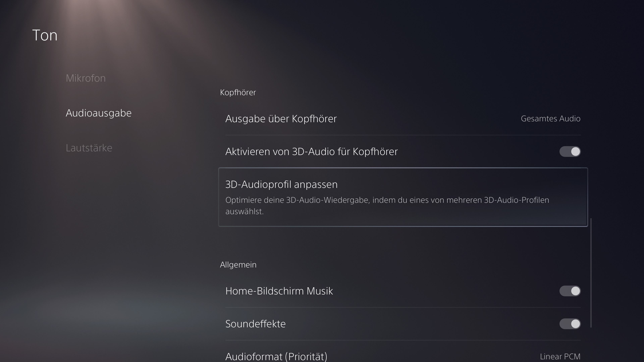
Task: Open the Mikrofon settings section
Action: 86,78
